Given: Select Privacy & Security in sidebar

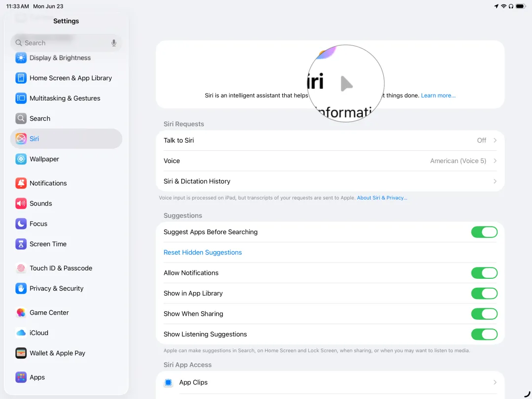Looking at the screenshot, I should [56, 289].
